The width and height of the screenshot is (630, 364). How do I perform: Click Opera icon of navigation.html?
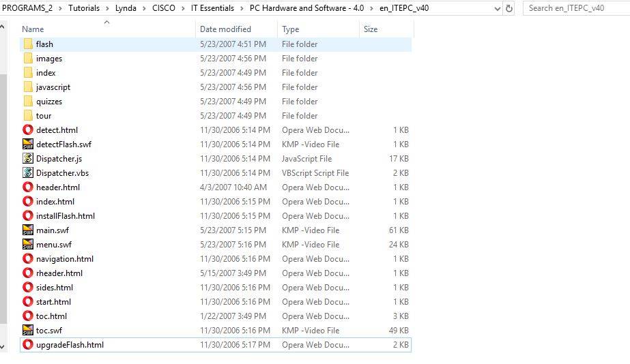coord(28,259)
